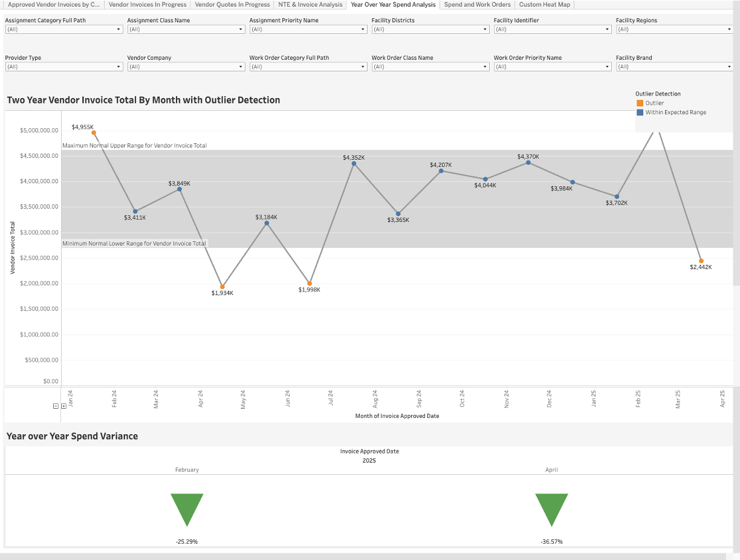Viewport: 740px width, 560px height.
Task: Click the orange Outlier legend swatch
Action: tap(640, 103)
